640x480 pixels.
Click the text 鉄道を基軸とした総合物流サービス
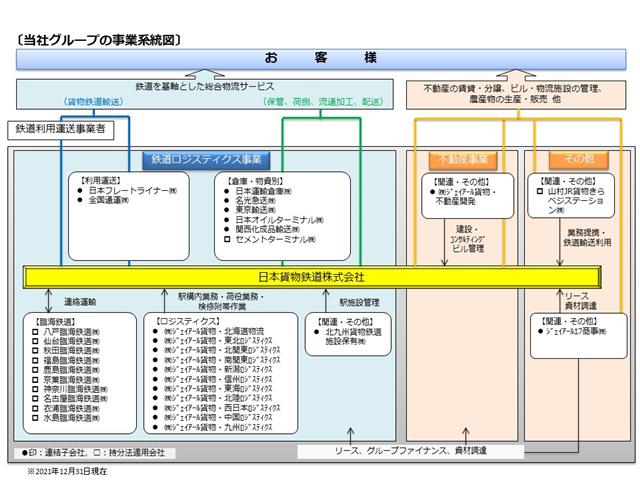[x=204, y=87]
